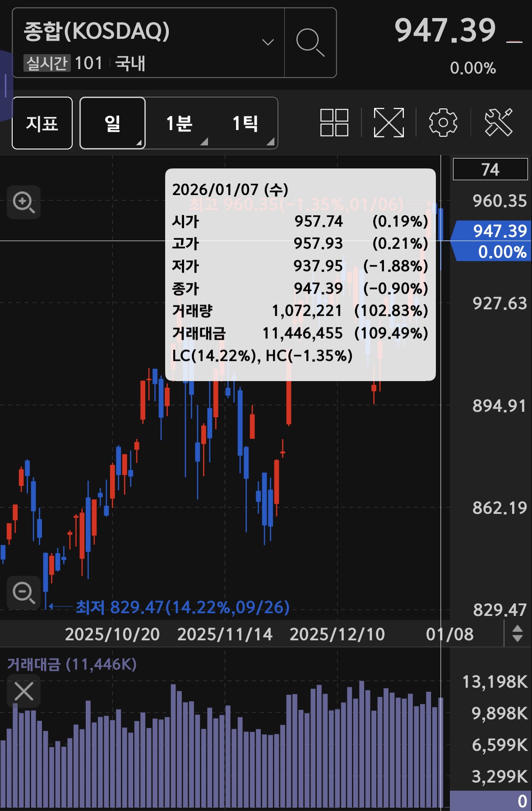Click the 927.63 price axis value

pyautogui.click(x=500, y=303)
